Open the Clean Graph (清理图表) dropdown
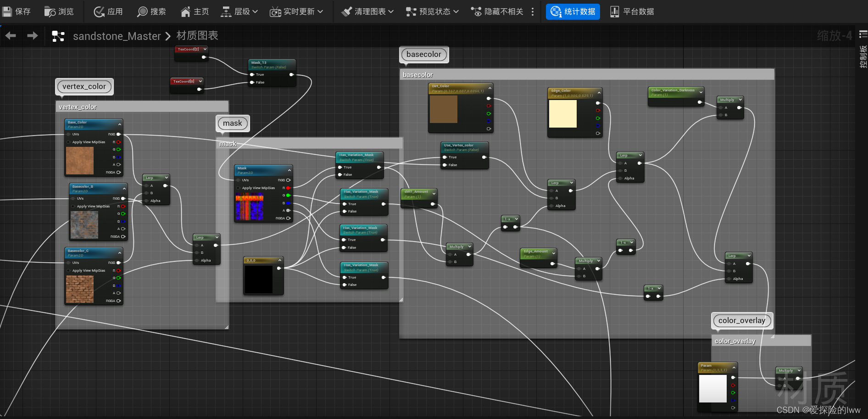This screenshot has width=868, height=419. coord(367,11)
